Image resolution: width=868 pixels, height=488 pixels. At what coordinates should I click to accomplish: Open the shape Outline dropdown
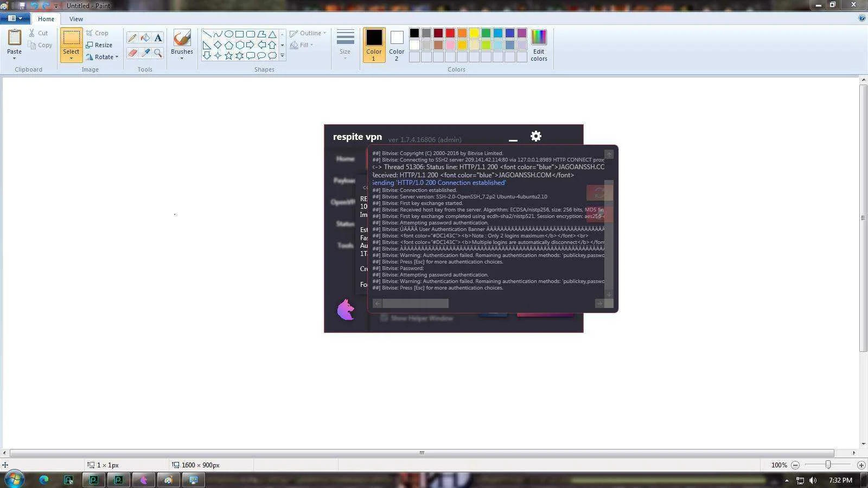[308, 33]
